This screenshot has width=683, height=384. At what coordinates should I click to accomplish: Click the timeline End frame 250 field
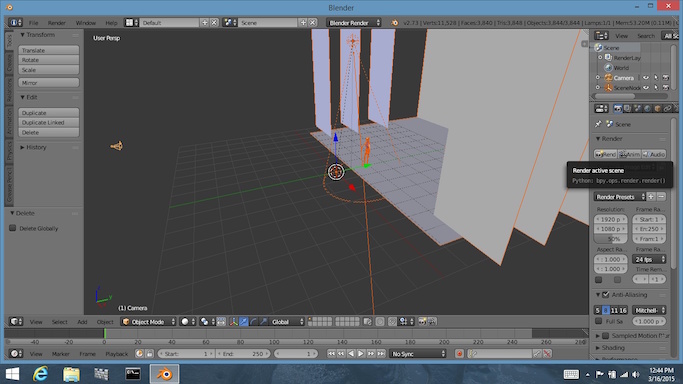(243, 354)
